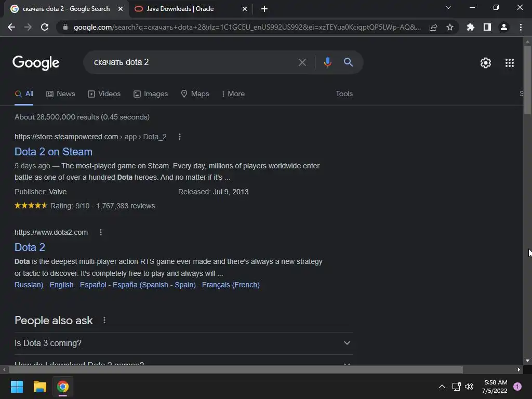
Task: Close the Google Search tab
Action: (121, 9)
